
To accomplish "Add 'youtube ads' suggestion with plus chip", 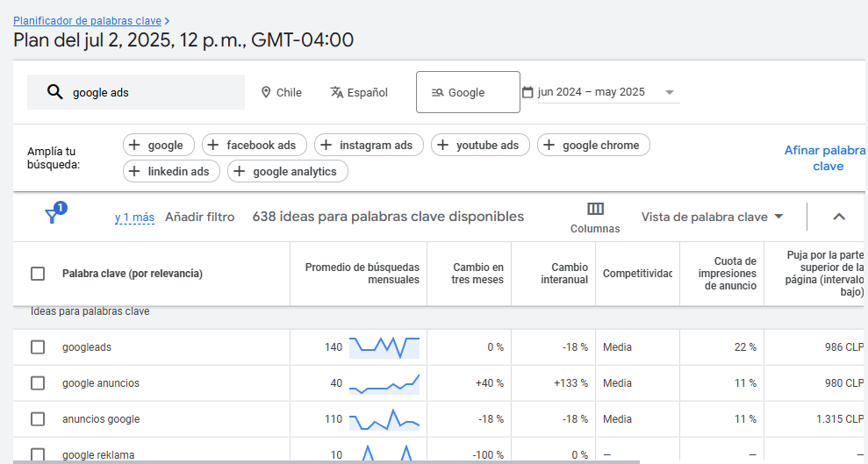I will pos(480,146).
